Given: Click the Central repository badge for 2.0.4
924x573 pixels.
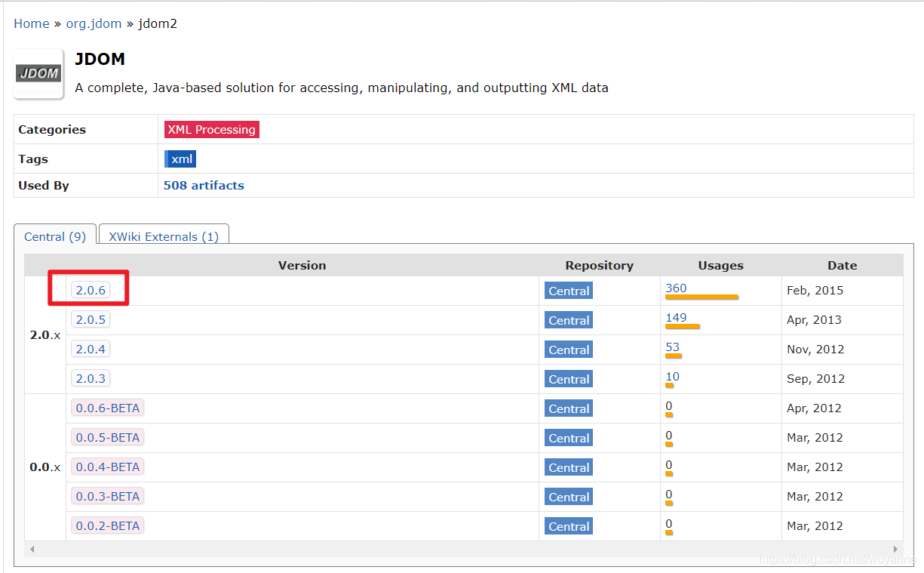Looking at the screenshot, I should point(569,350).
